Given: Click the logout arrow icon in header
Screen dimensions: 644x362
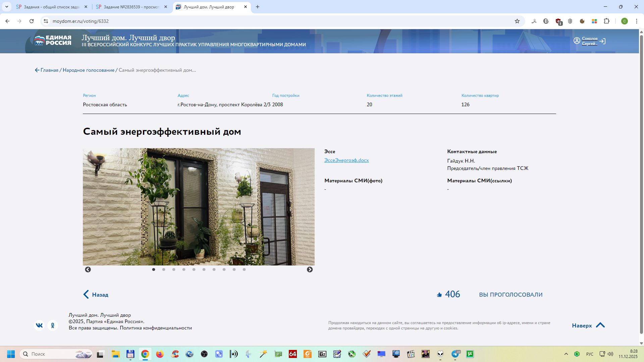Looking at the screenshot, I should 603,41.
